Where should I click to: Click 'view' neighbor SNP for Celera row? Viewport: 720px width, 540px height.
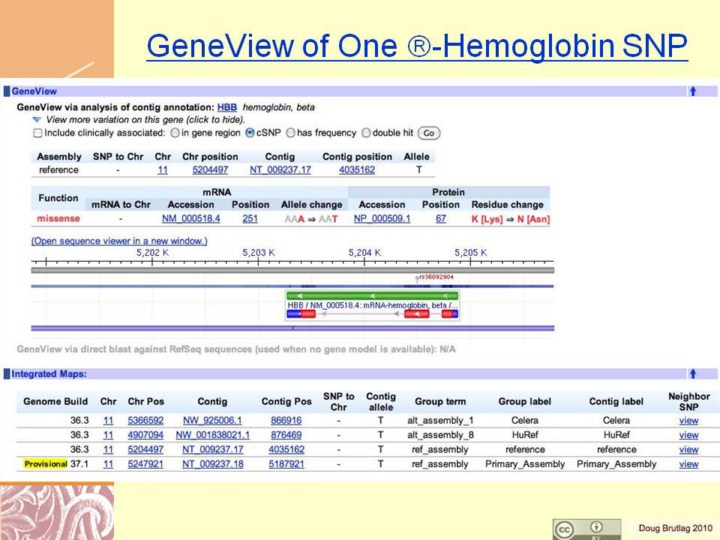click(x=688, y=421)
